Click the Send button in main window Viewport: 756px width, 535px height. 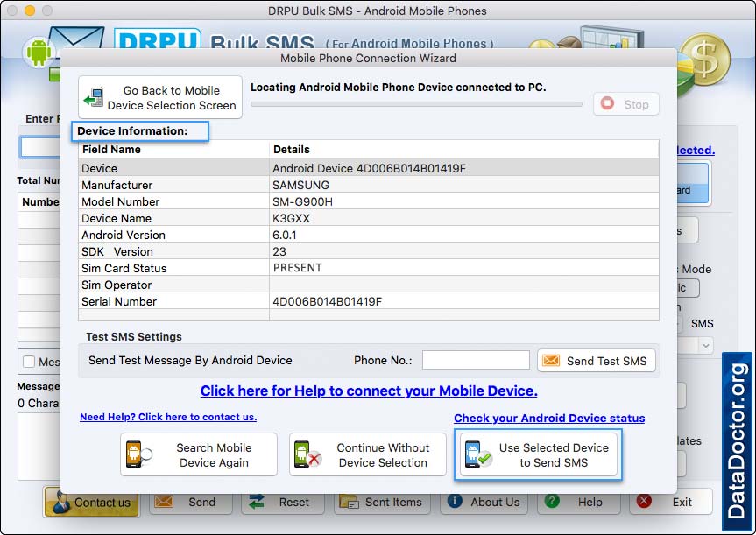pos(191,503)
